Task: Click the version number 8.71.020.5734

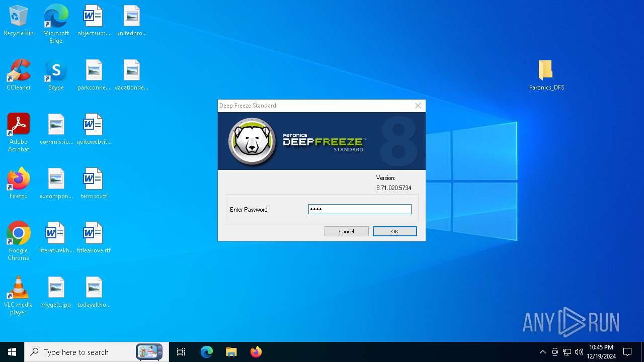Action: 394,188
